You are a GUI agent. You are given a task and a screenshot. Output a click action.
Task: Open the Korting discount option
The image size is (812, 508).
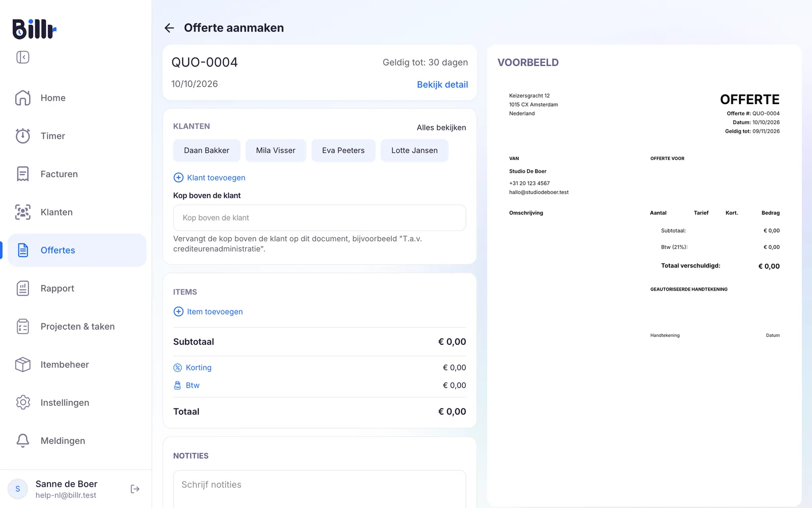coord(198,368)
